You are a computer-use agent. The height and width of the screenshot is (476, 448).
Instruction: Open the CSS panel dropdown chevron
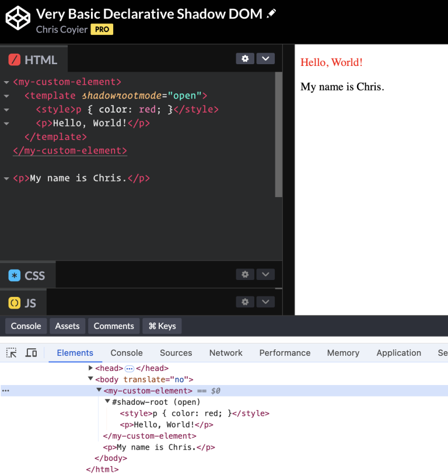265,274
